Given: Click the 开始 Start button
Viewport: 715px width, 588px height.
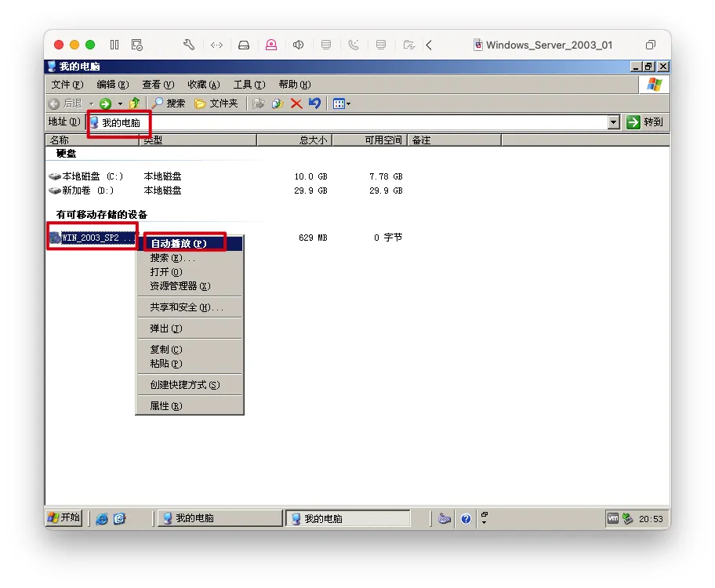Looking at the screenshot, I should click(x=64, y=517).
